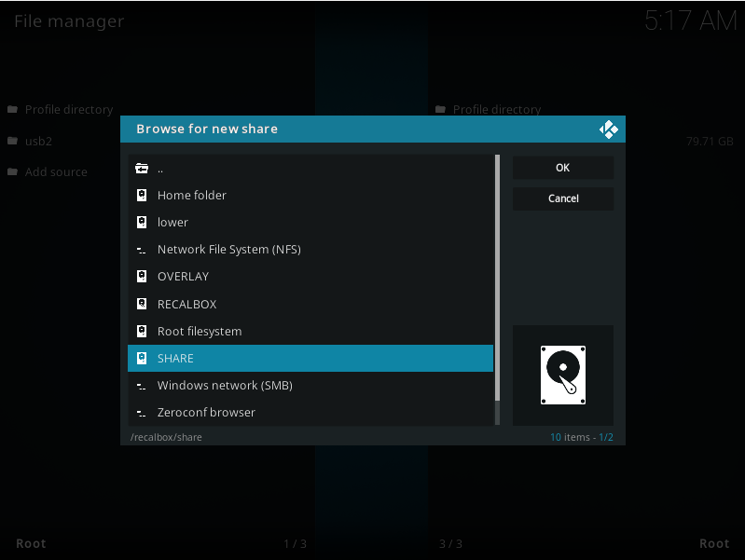Go up using the '..' entry

tap(310, 168)
